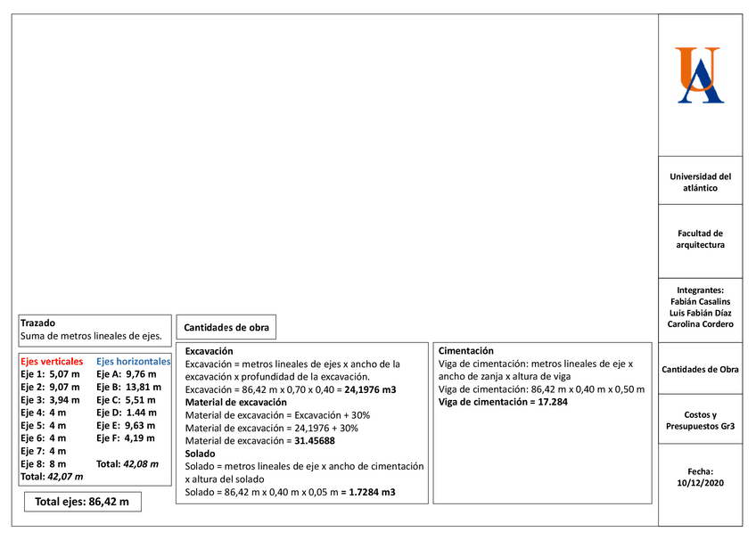Click the row 'Eje 1: 5,07 m'

(x=50, y=374)
